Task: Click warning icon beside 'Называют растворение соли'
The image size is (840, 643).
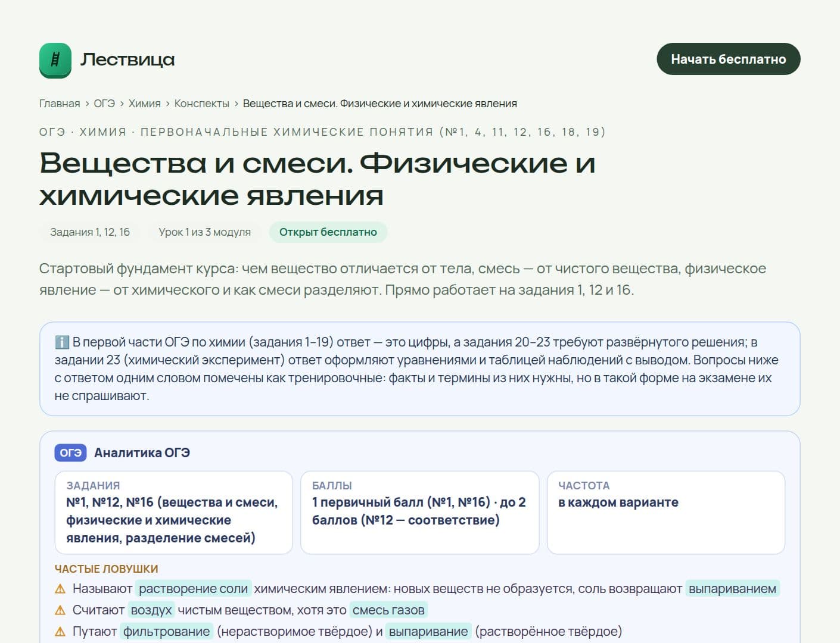Action: pyautogui.click(x=60, y=589)
